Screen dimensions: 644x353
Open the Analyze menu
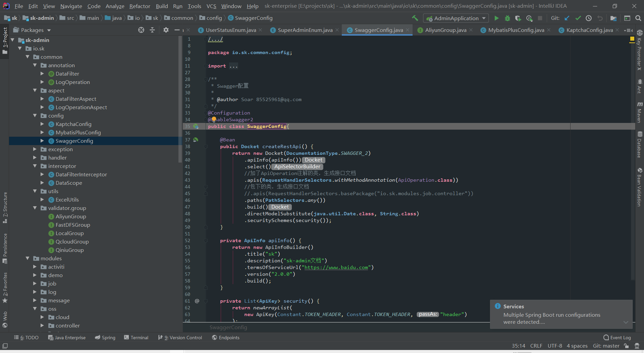[115, 6]
